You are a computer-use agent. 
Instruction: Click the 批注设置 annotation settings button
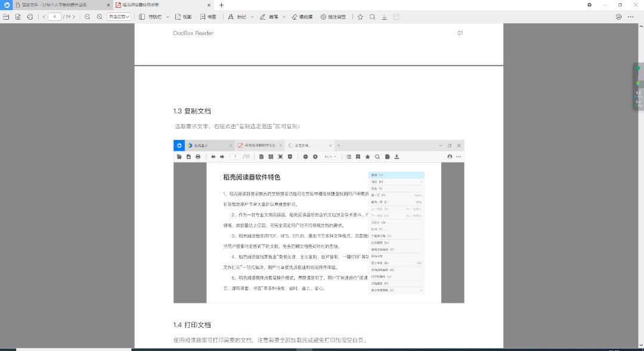coord(333,17)
